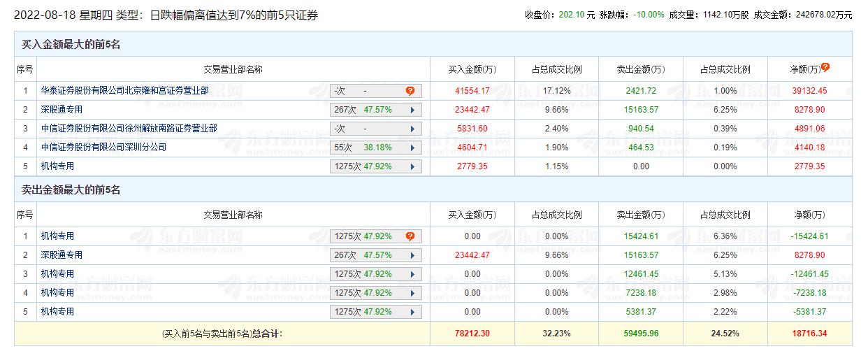Open 机构专用 link in buy table row 5
The width and height of the screenshot is (868, 358).
(x=57, y=166)
